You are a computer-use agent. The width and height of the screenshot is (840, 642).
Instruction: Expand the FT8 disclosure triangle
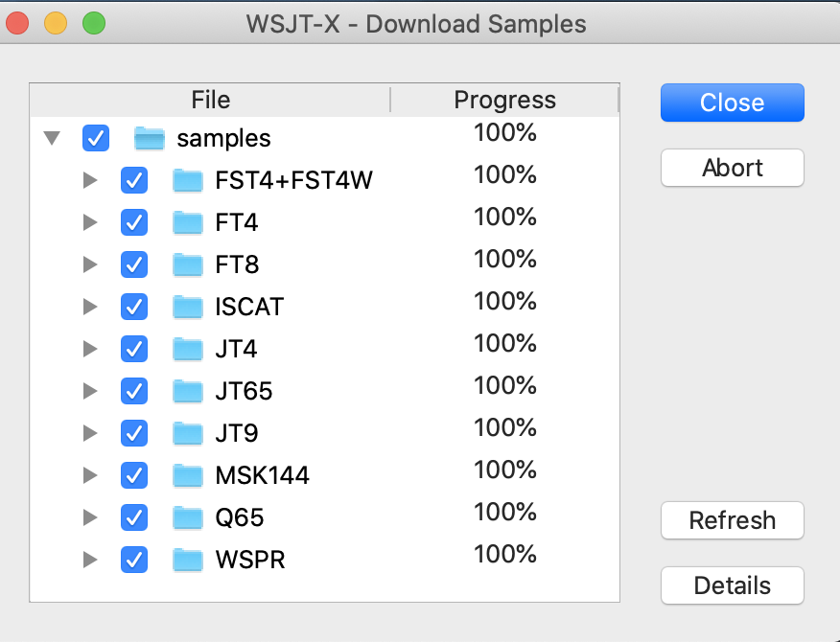(90, 265)
